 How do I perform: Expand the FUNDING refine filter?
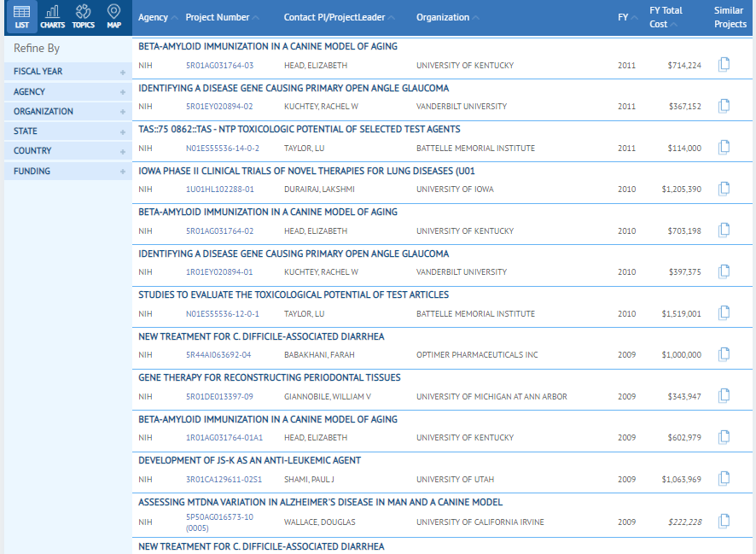click(68, 172)
